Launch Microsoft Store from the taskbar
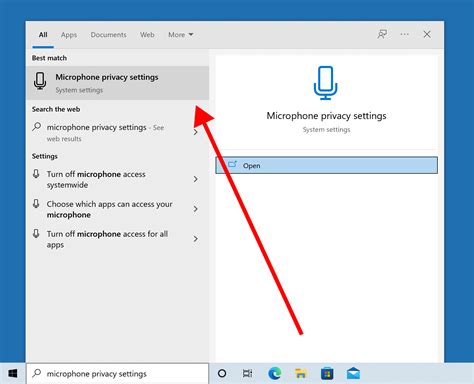Viewport: 474px width, 384px height. point(327,374)
